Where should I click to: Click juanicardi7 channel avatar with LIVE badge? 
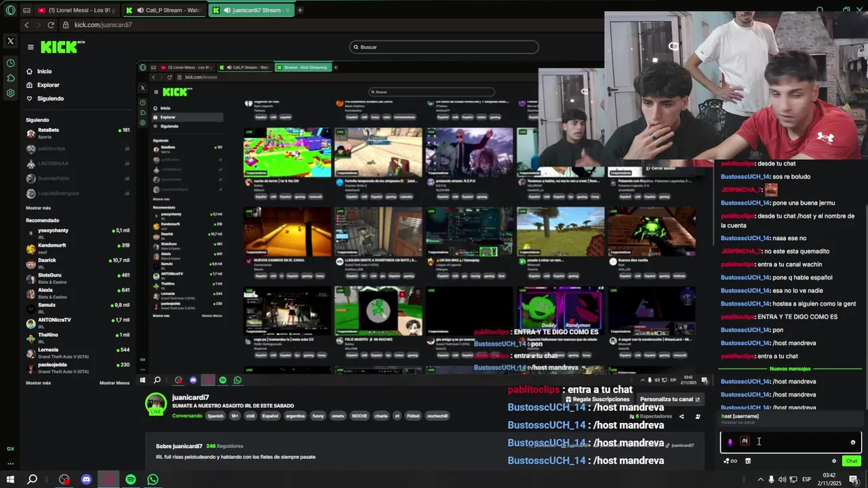156,404
